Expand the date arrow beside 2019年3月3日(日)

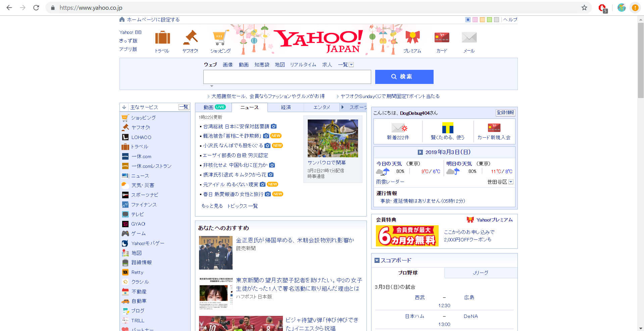pos(420,152)
